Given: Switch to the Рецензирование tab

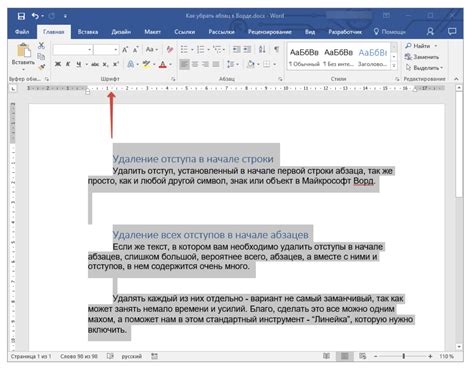Looking at the screenshot, I should (270, 32).
